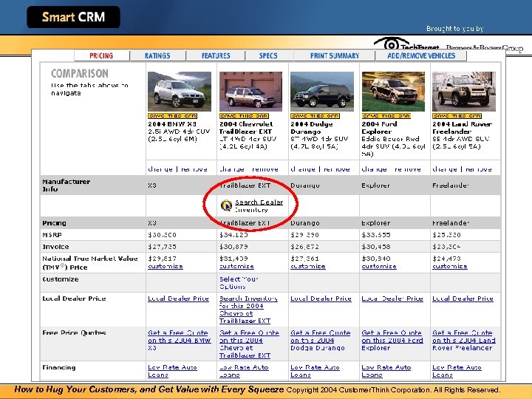This screenshot has width=532, height=399.
Task: Click the COMPARISON heading
Action: click(79, 73)
